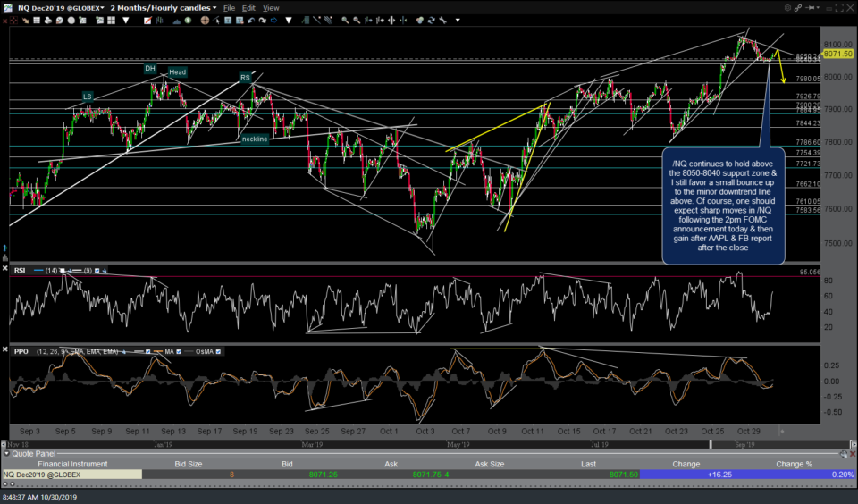Screen dimensions: 858x504
Task: Toggle the PPO MA line checkbox
Action: point(179,351)
